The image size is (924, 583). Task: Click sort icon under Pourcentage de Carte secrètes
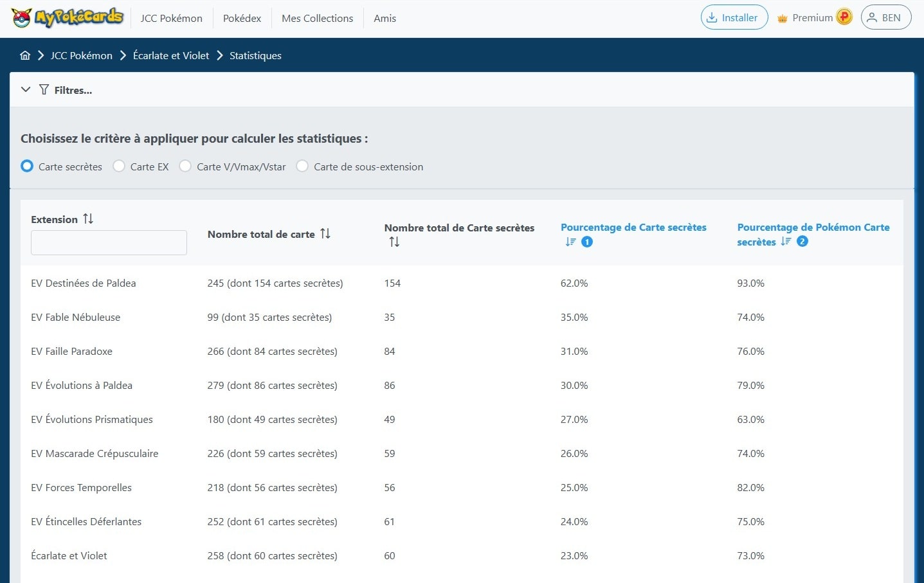coord(570,242)
